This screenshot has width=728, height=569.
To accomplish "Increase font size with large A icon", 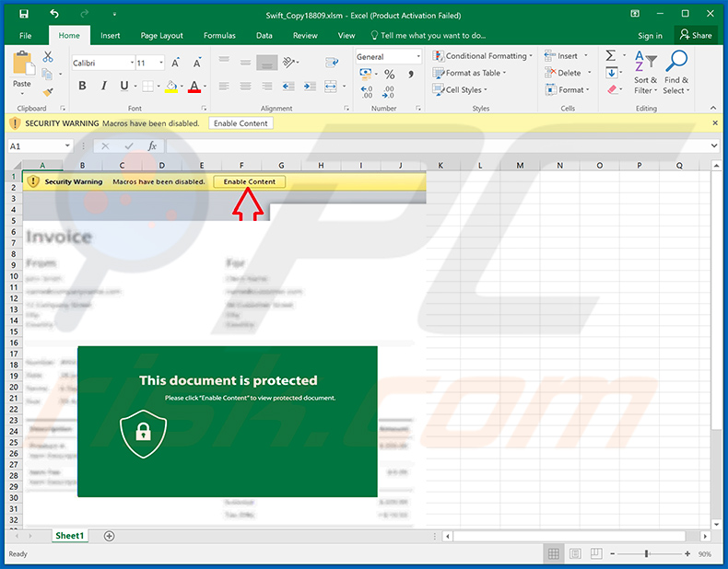I will (x=175, y=63).
